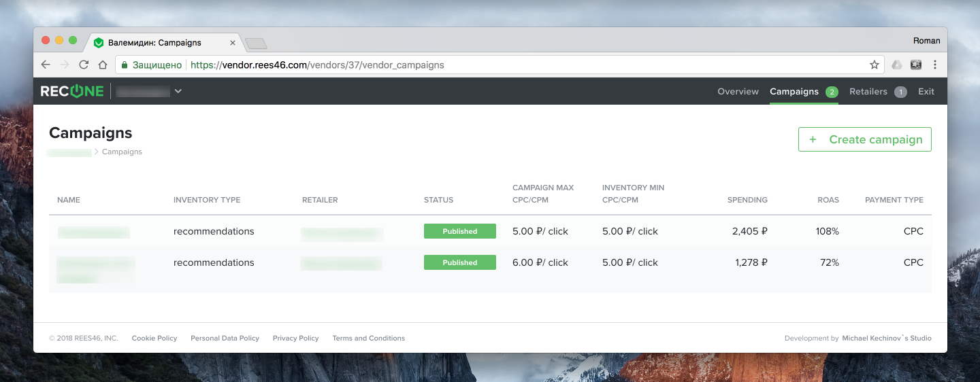Viewport: 980px width, 382px height.
Task: Click Michael Kechinov's Studio footer link
Action: click(x=886, y=338)
